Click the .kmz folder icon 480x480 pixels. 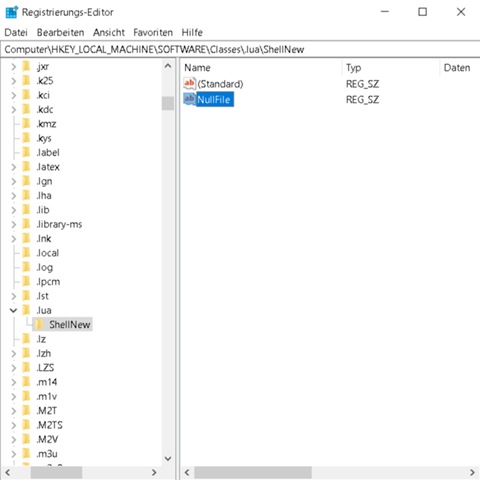26,124
